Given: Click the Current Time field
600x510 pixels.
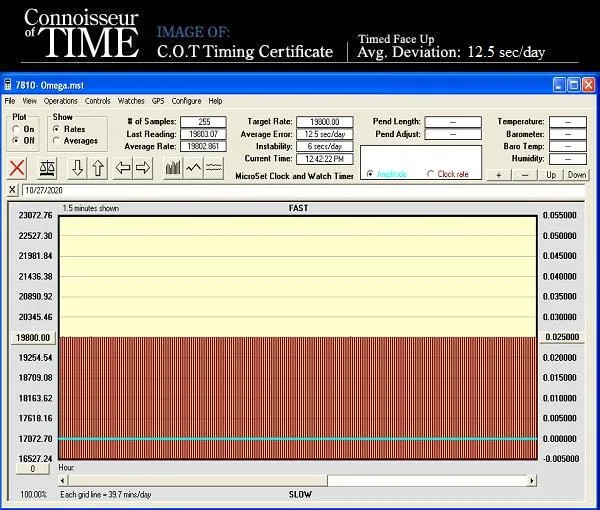Looking at the screenshot, I should pos(324,159).
